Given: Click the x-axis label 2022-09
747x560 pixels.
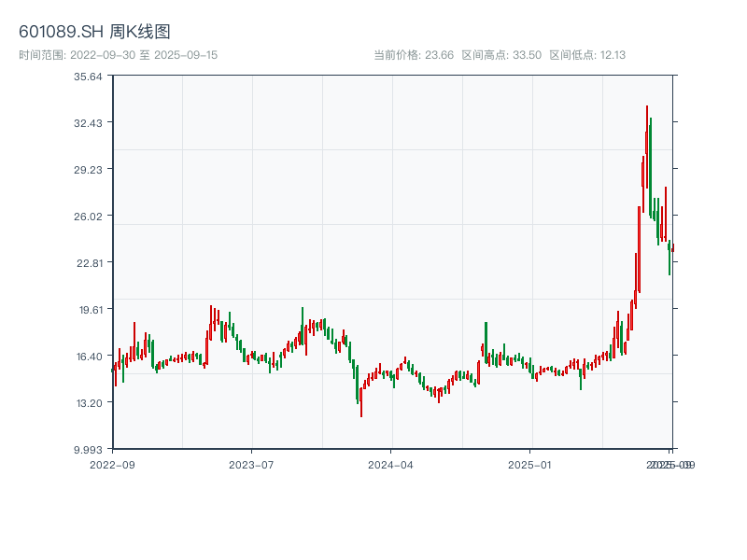Looking at the screenshot, I should [112, 465].
